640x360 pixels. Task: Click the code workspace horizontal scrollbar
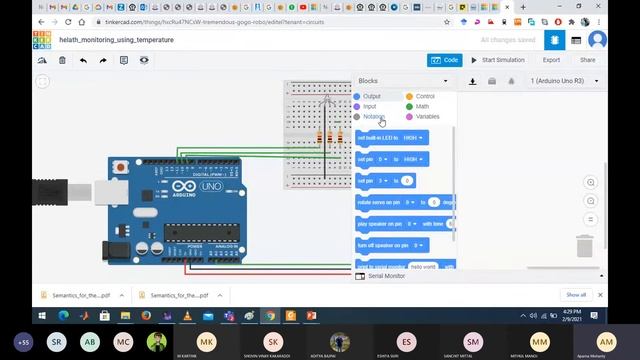563,268
